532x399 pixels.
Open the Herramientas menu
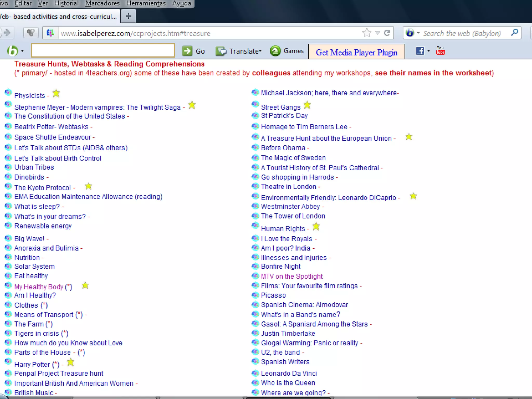tap(146, 3)
